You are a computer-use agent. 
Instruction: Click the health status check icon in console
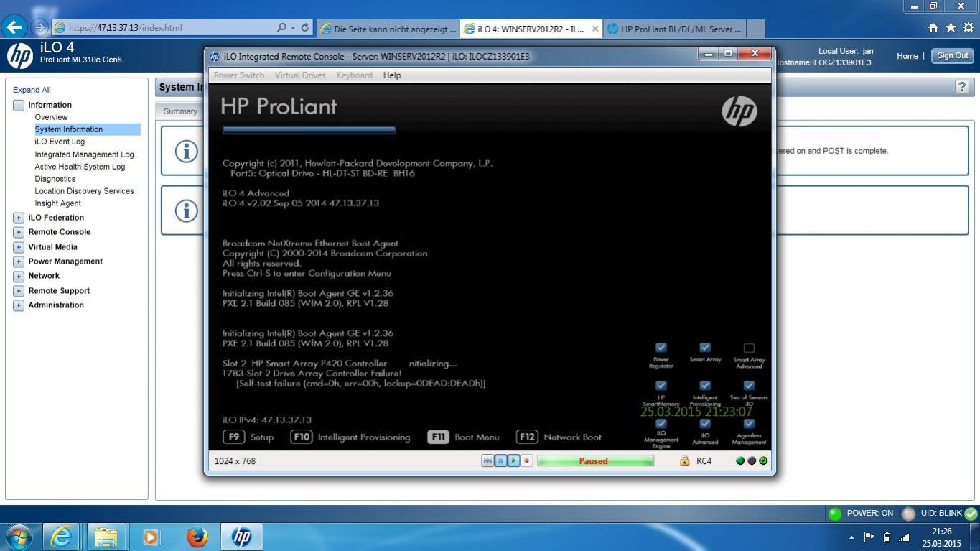[x=763, y=461]
